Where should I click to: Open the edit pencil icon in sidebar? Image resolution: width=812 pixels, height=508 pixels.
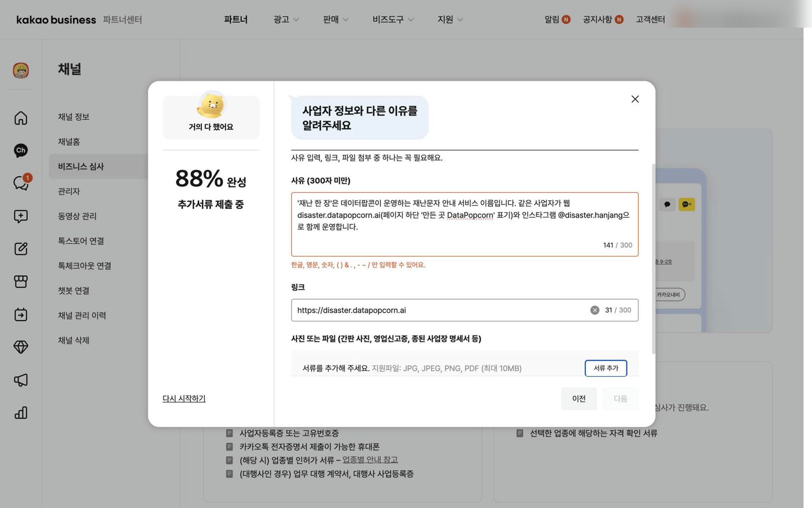pos(21,248)
